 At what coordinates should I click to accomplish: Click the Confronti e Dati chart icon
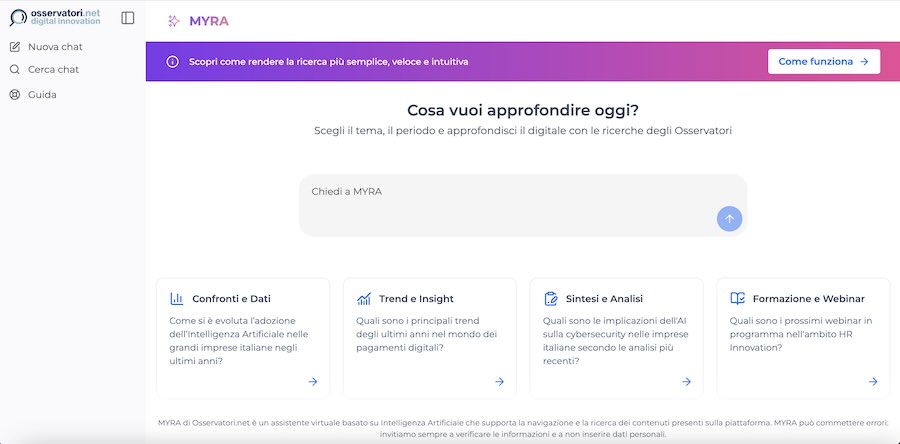click(x=176, y=298)
